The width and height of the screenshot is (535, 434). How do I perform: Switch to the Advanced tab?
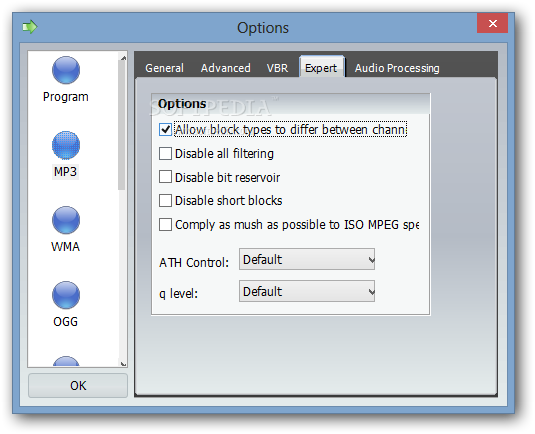tap(226, 68)
